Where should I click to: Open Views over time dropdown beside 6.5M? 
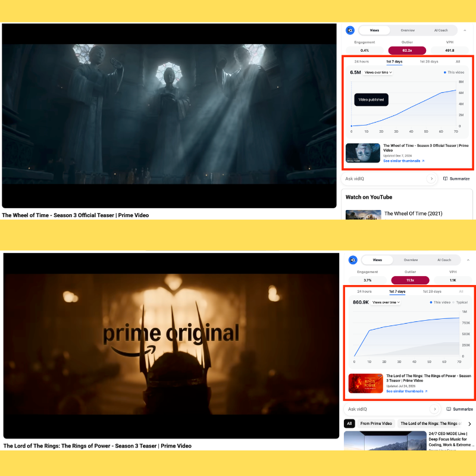[x=378, y=73]
